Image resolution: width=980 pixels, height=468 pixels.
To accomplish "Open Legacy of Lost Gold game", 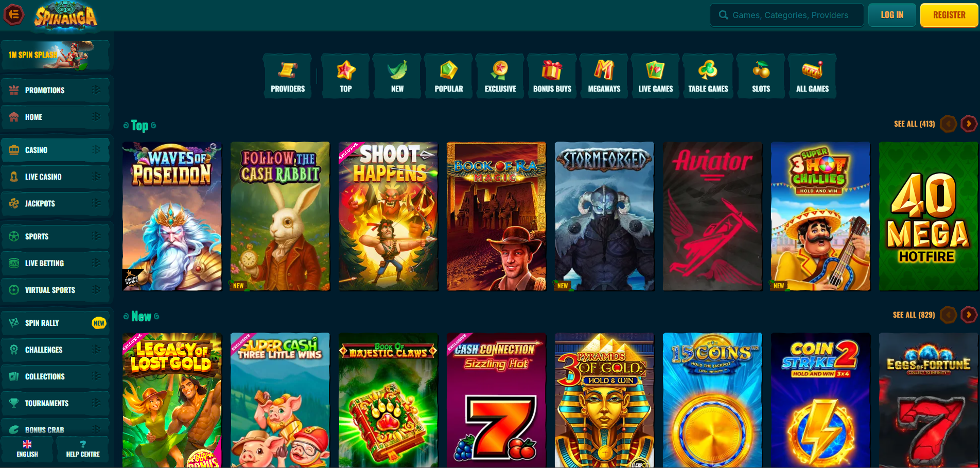I will coord(172,401).
